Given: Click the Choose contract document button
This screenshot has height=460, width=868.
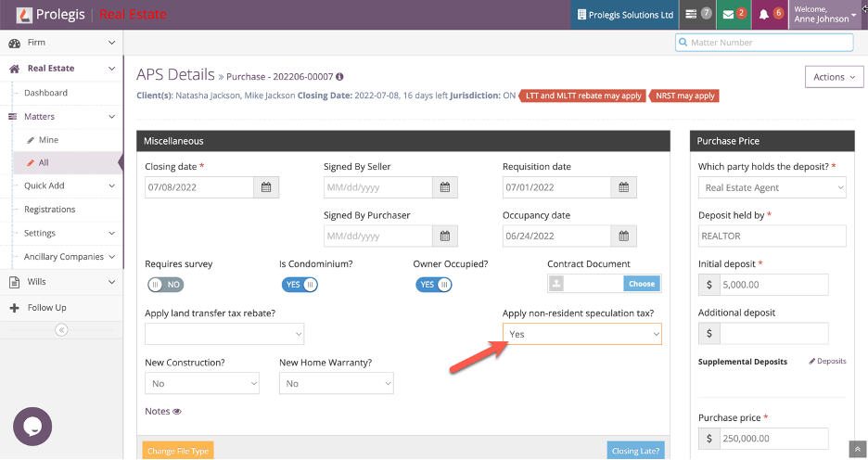Looking at the screenshot, I should [641, 284].
